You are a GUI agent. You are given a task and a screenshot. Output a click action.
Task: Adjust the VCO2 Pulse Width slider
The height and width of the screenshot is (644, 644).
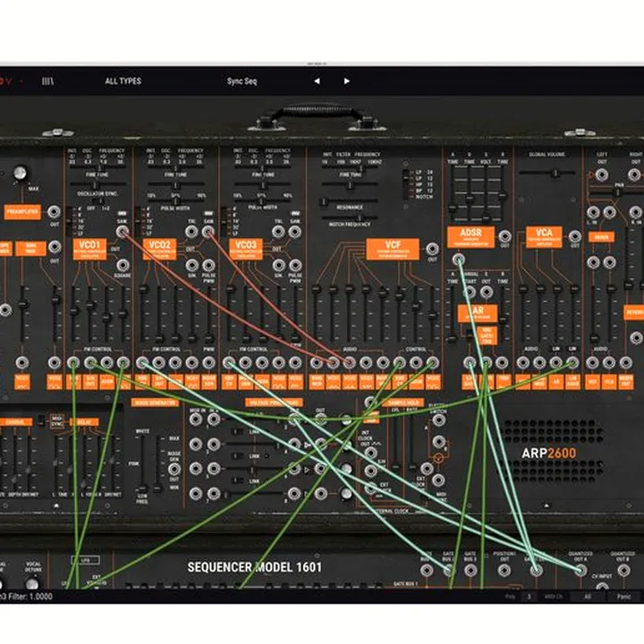point(176,201)
